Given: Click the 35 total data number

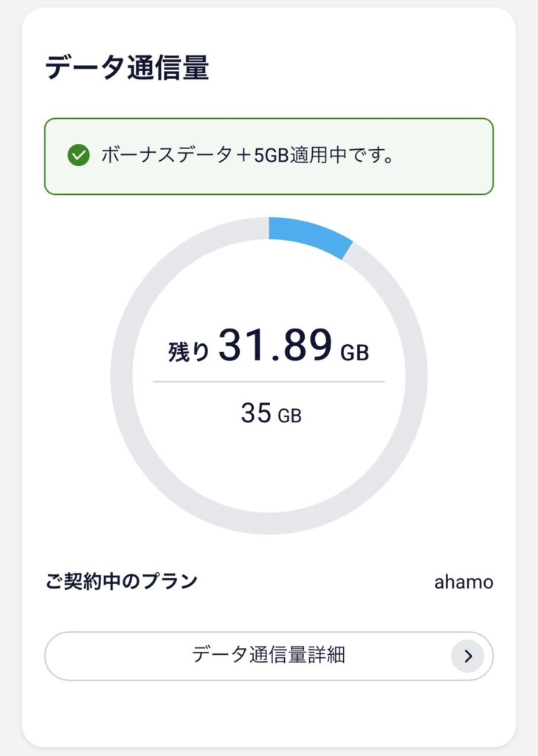Looking at the screenshot, I should (x=256, y=413).
